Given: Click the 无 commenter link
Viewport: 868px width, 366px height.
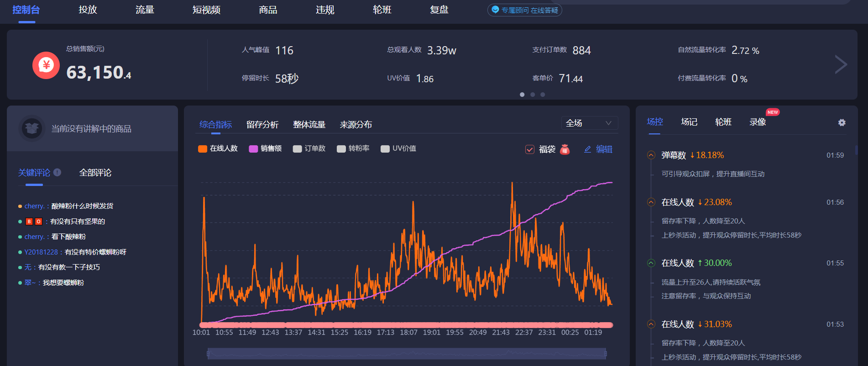Looking at the screenshot, I should pyautogui.click(x=28, y=267).
